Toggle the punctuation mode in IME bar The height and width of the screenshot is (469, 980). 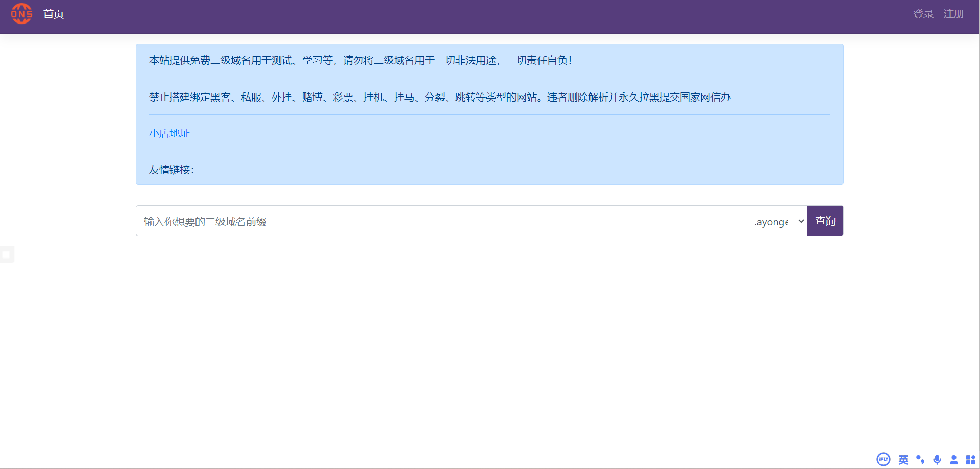920,459
